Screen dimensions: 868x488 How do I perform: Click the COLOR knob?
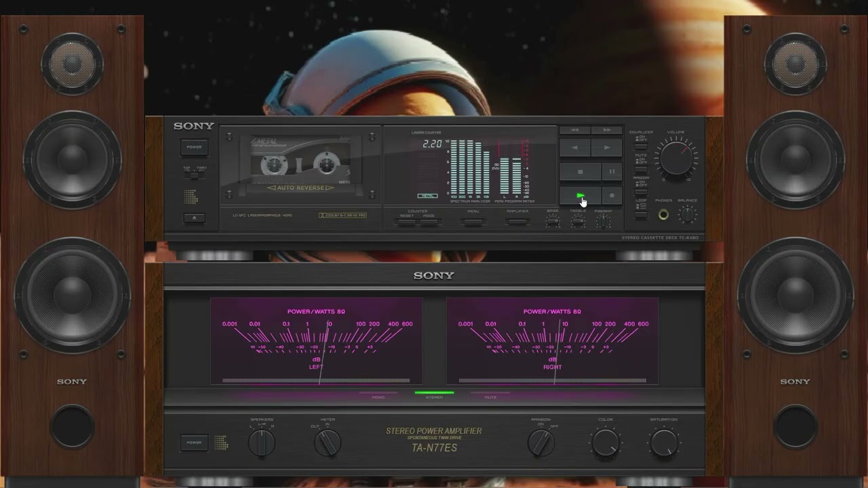coord(606,443)
